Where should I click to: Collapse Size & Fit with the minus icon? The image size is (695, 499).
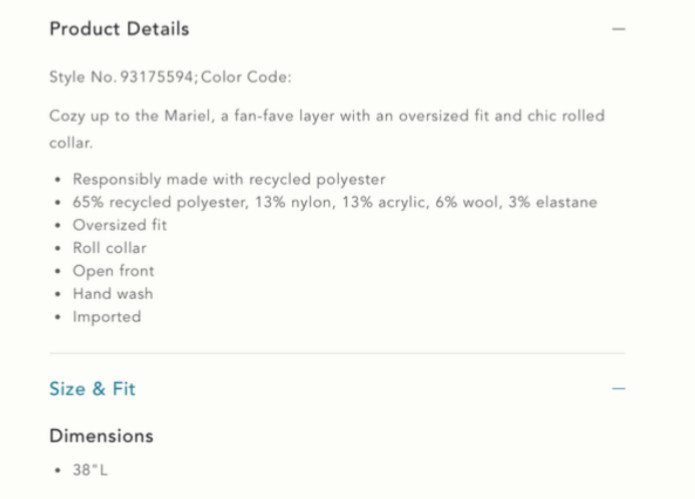click(618, 389)
